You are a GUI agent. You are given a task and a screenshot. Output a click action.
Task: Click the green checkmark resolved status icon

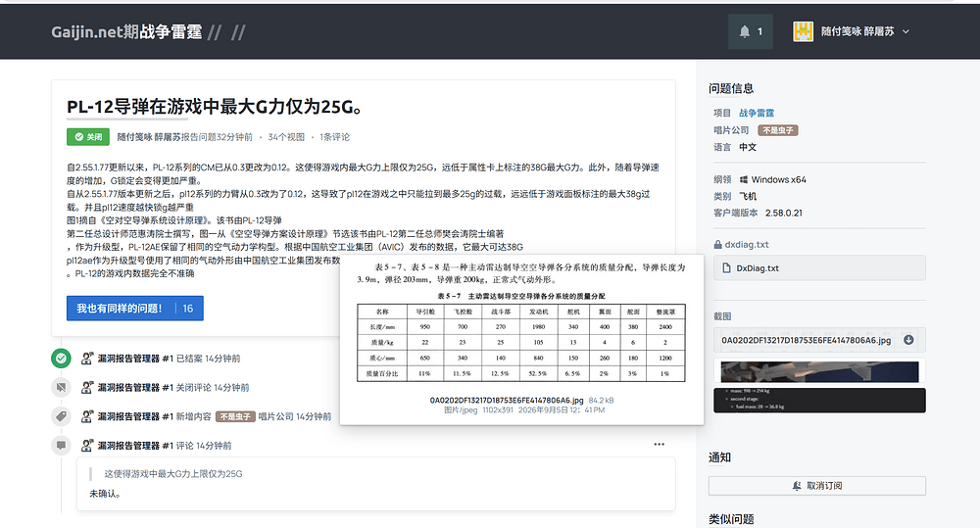pos(61,359)
